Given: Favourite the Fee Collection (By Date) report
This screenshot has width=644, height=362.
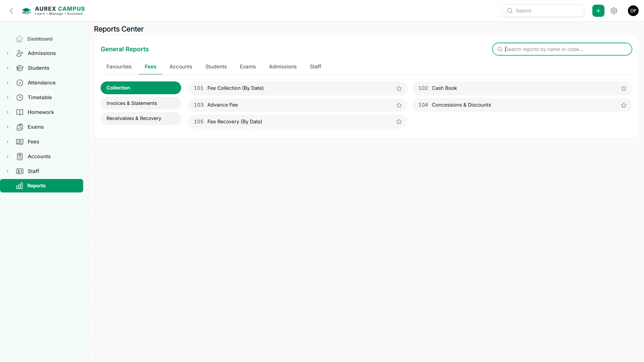Looking at the screenshot, I should coord(399,88).
